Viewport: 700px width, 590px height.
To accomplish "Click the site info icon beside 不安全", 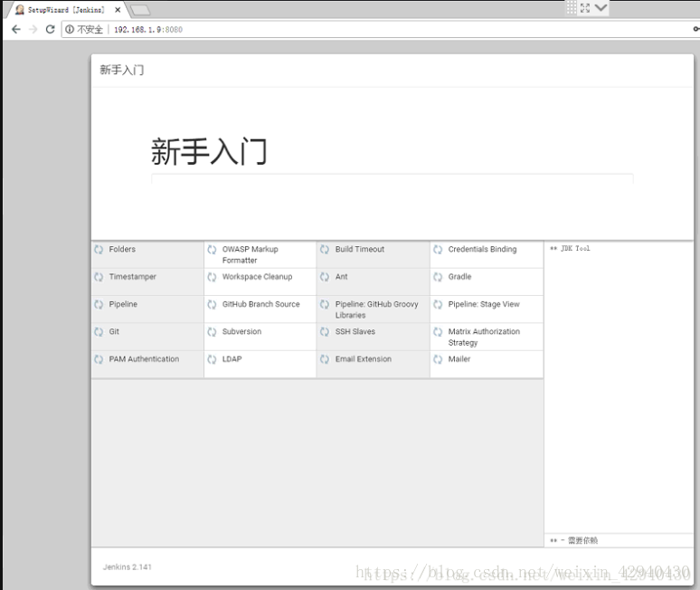I will [x=70, y=30].
